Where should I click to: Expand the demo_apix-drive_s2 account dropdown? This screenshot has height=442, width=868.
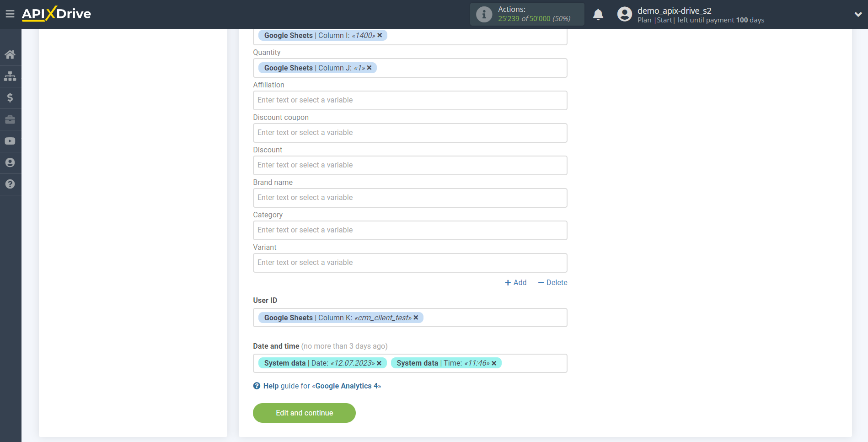point(858,14)
